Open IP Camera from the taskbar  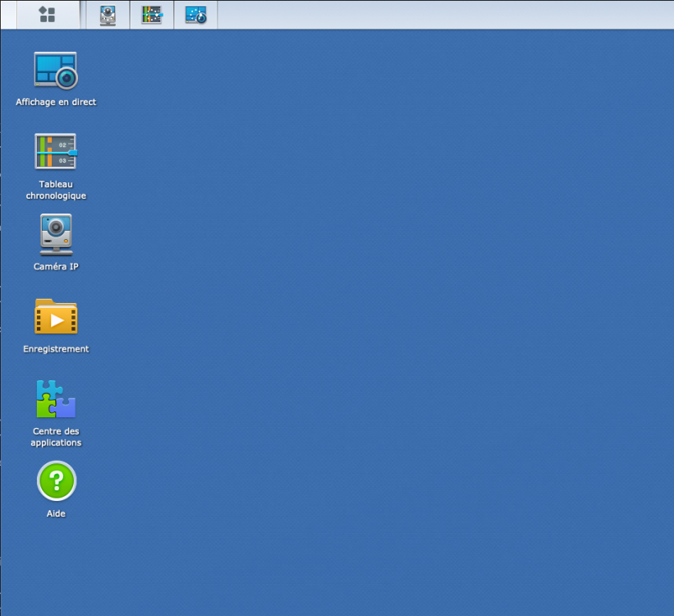click(x=108, y=15)
